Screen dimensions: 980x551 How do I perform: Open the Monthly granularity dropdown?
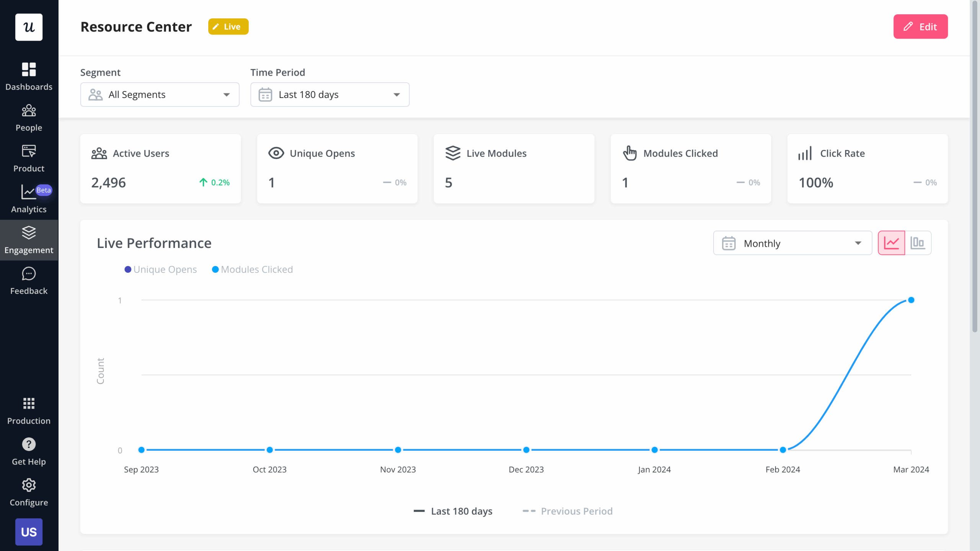click(792, 243)
